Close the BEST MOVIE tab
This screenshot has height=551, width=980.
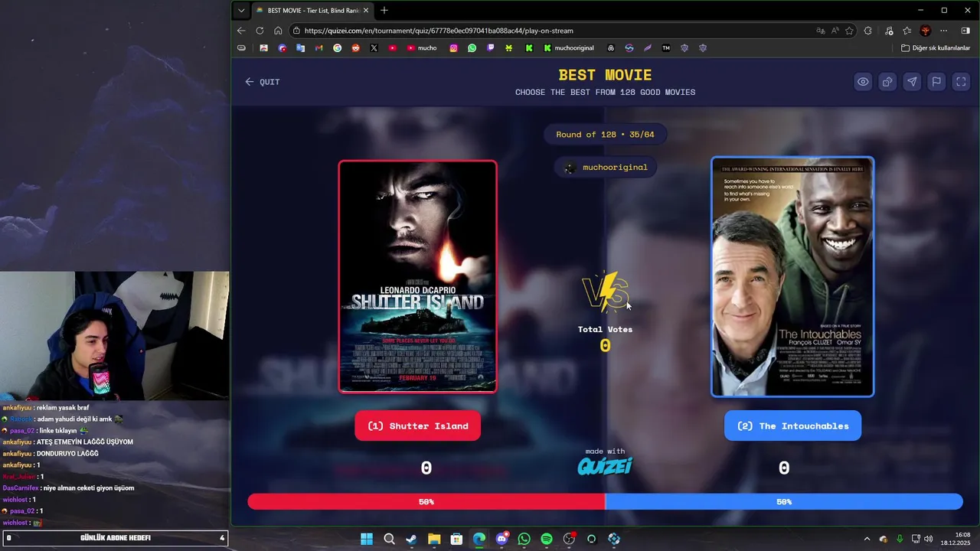pyautogui.click(x=366, y=11)
